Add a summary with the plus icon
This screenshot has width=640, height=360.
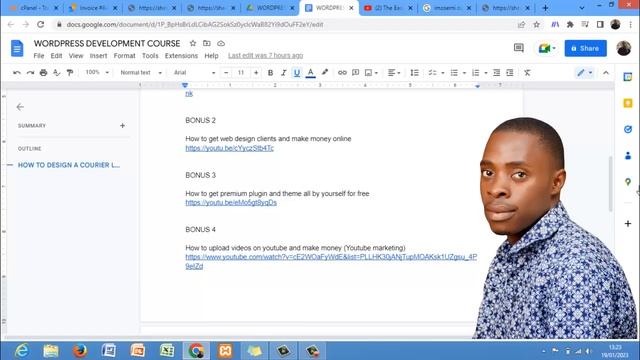(122, 126)
